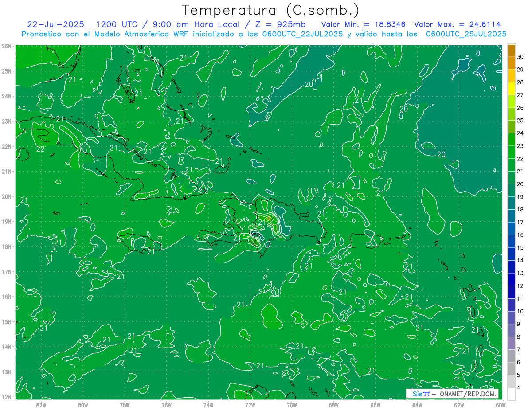
Task: Click longitude label '68W'
Action: coord(333,405)
